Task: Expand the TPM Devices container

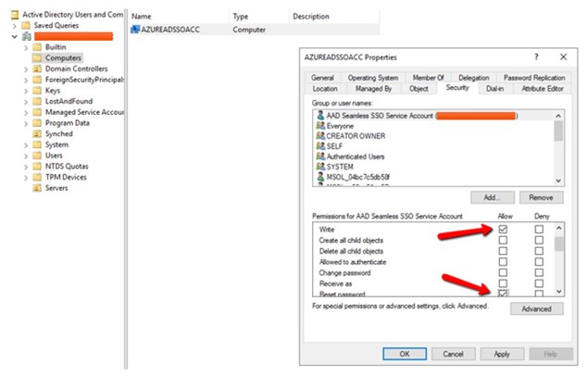Action: [26, 178]
